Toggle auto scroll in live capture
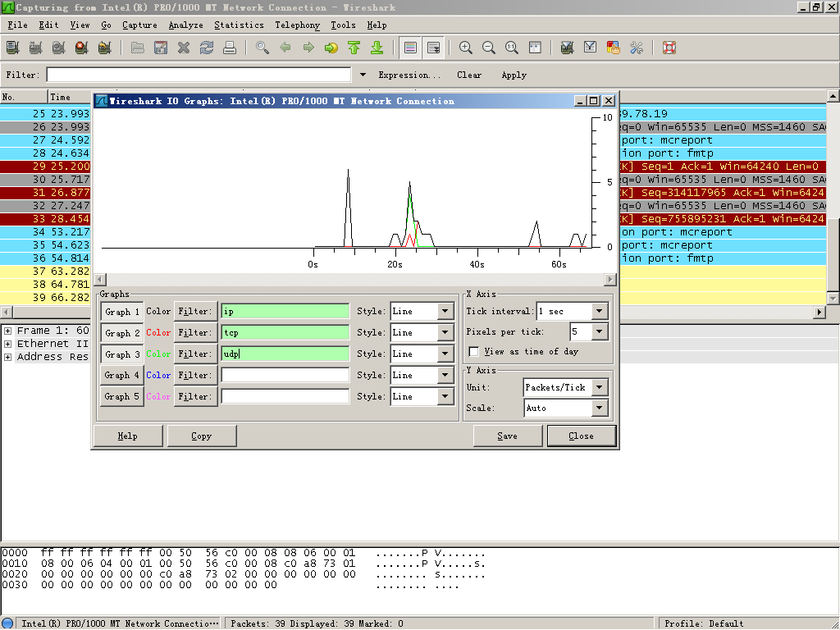 433,48
